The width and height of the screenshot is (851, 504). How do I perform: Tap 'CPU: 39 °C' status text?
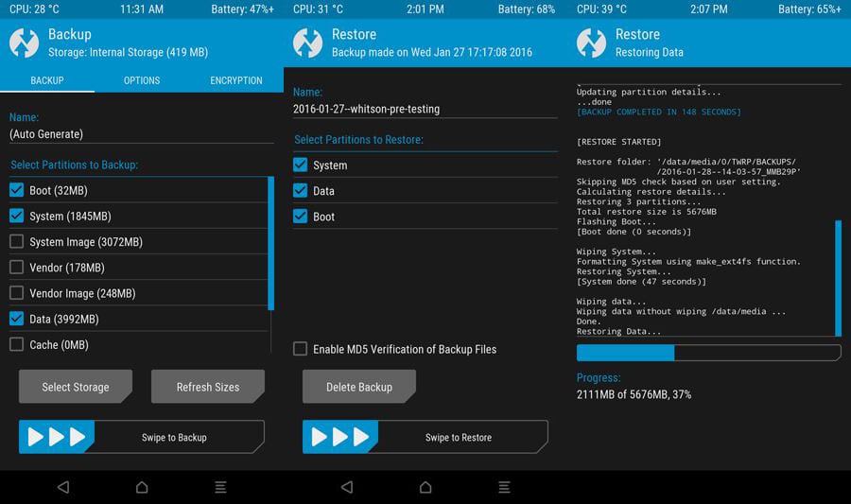click(x=601, y=9)
